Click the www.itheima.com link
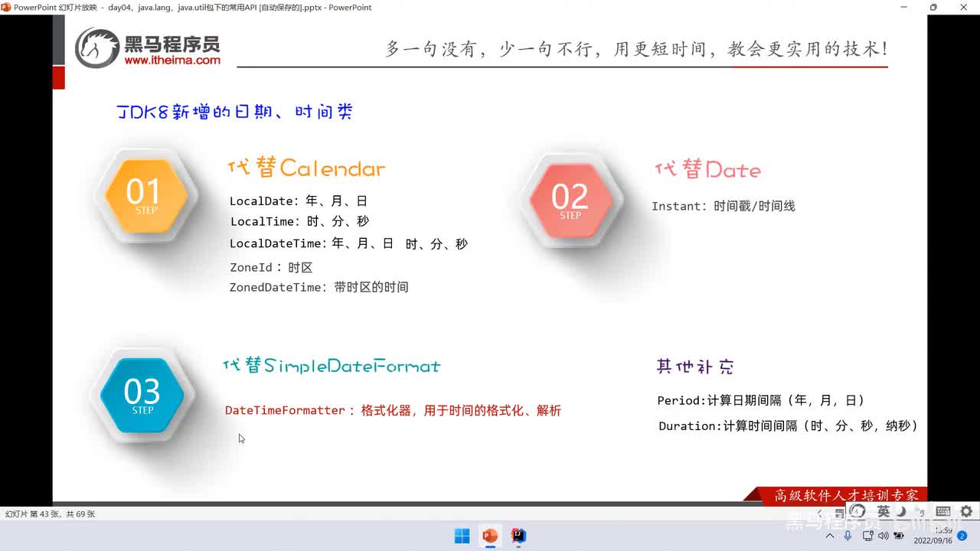The image size is (980, 551). pyautogui.click(x=171, y=60)
